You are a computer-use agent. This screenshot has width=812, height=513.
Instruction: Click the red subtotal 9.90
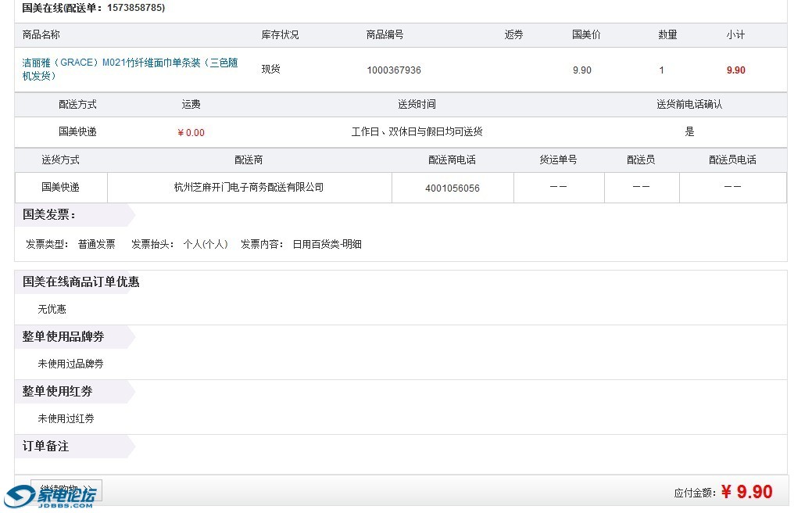coord(736,70)
